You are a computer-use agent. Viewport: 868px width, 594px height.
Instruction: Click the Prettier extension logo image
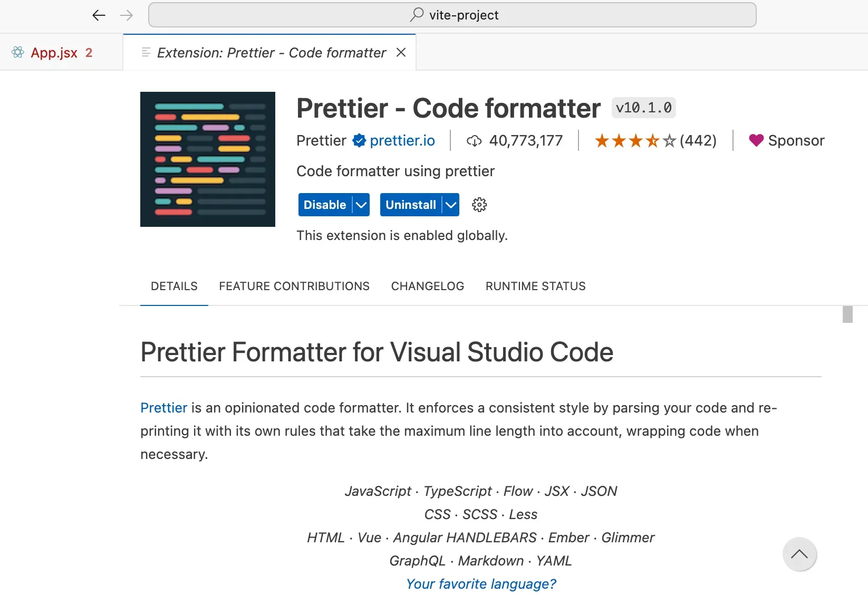[208, 159]
